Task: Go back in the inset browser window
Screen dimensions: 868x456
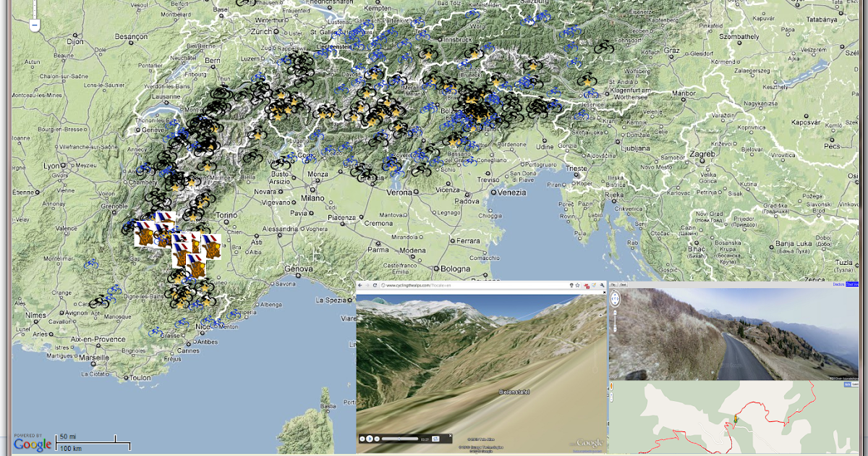Action: point(359,285)
